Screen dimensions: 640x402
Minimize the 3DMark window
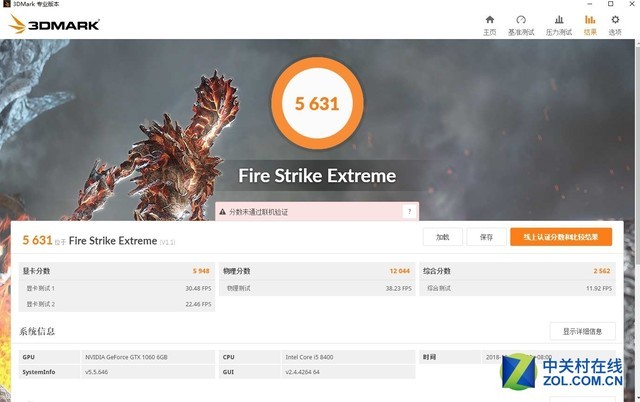tap(590, 4)
